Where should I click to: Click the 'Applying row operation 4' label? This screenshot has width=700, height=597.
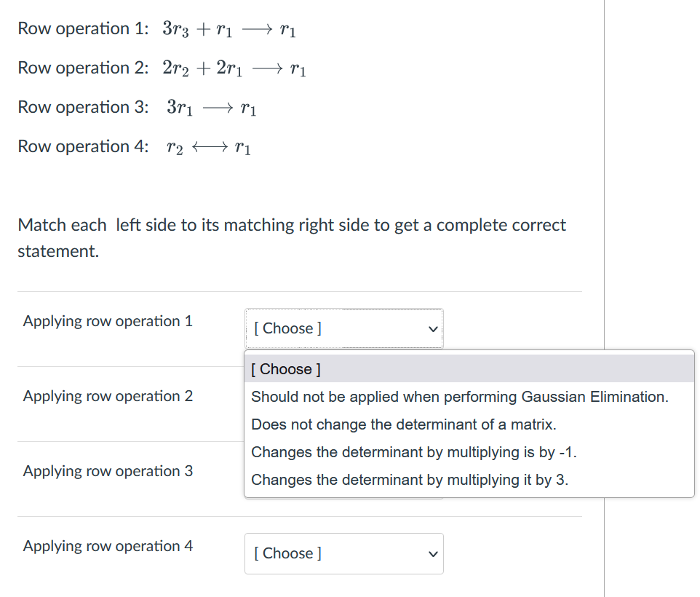pyautogui.click(x=107, y=546)
